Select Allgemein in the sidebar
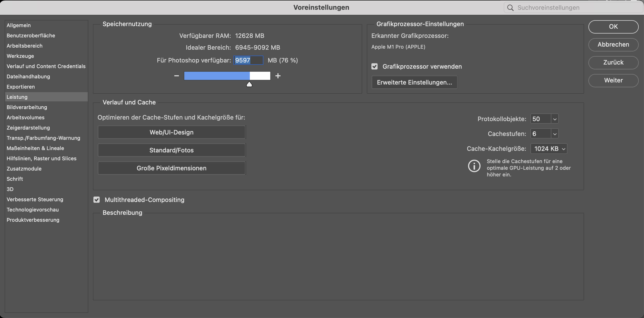644x318 pixels. 46,25
